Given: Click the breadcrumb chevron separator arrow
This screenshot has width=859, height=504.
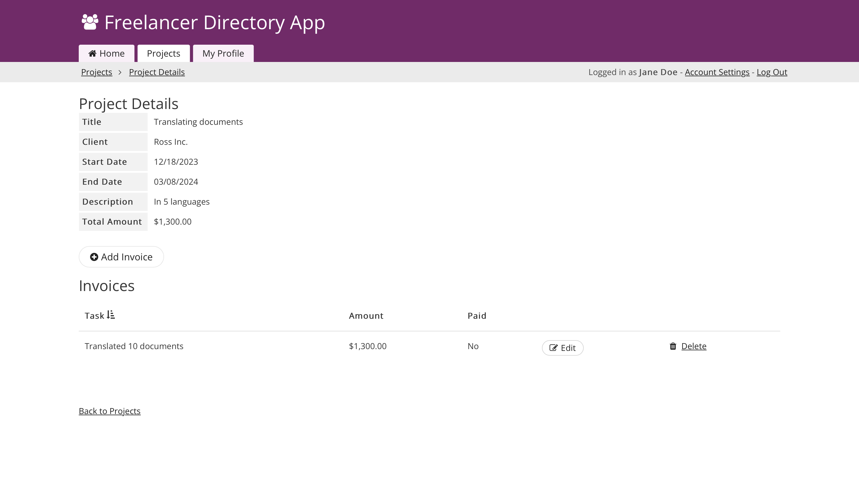Looking at the screenshot, I should coord(120,72).
